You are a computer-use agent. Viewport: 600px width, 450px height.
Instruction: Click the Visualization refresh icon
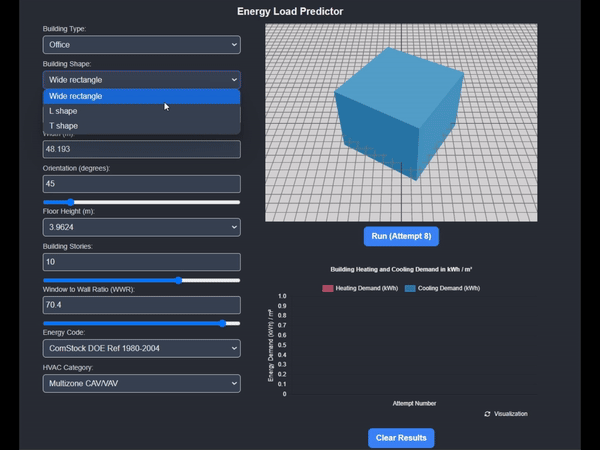point(487,414)
